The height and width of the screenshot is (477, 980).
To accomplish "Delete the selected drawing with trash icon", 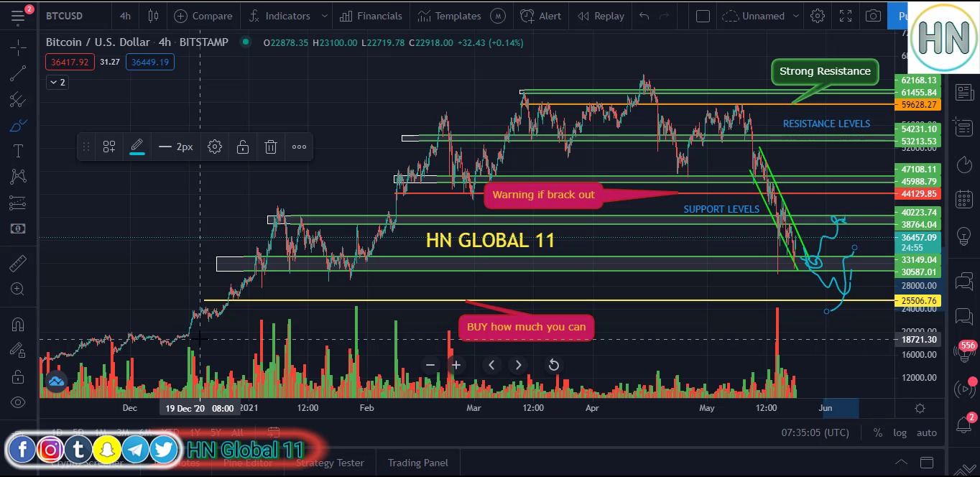I will [271, 147].
